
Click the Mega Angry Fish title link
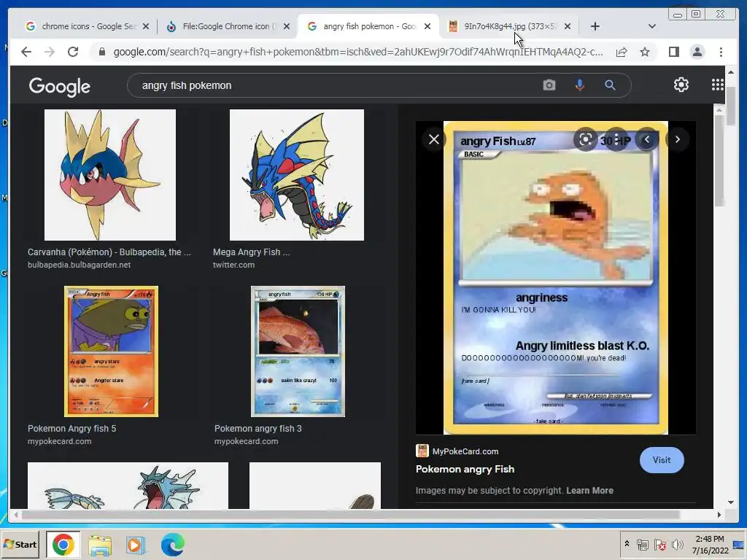251,252
